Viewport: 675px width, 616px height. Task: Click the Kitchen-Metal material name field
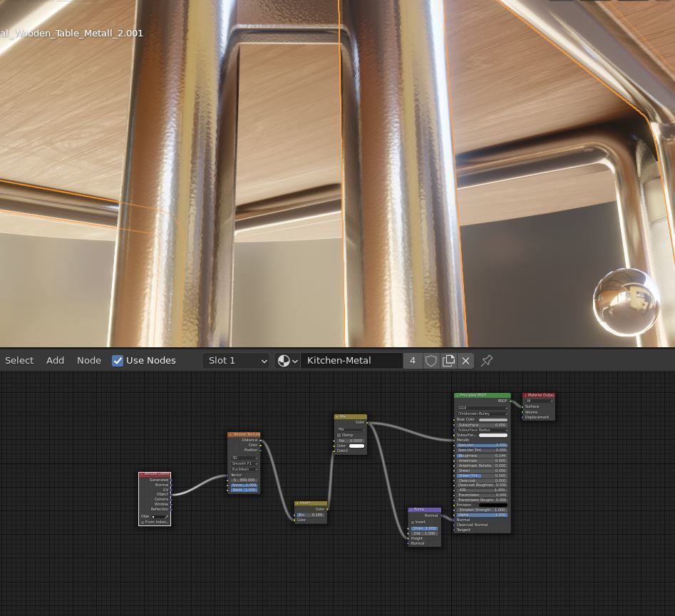pyautogui.click(x=351, y=361)
